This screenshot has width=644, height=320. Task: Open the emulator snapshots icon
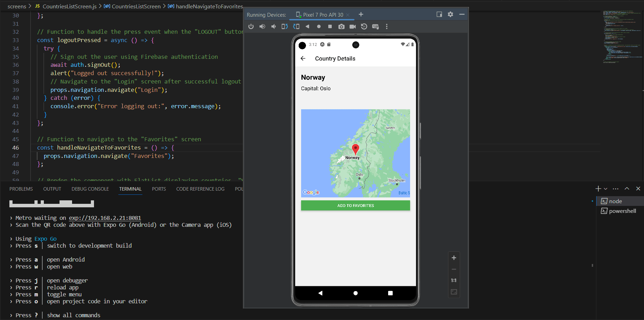coord(364,26)
